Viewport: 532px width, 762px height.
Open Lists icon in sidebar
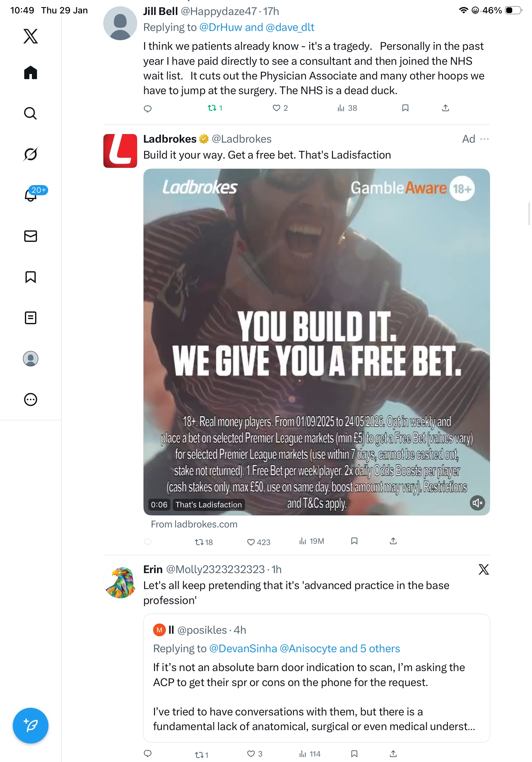31,317
